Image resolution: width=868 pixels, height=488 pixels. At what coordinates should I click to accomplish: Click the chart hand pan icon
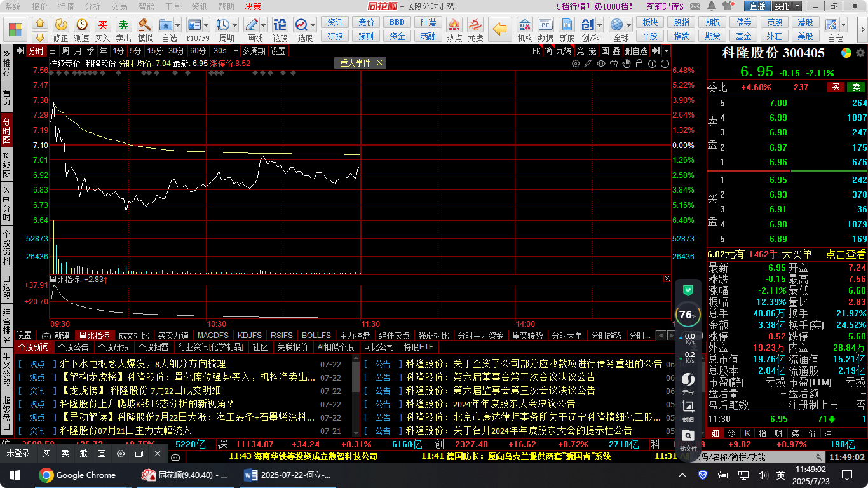627,64
